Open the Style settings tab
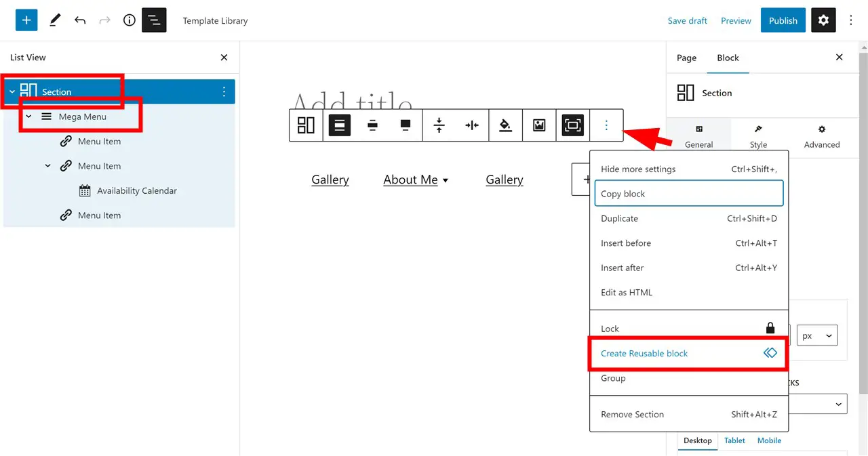Screen dimensions: 868x456 point(758,136)
